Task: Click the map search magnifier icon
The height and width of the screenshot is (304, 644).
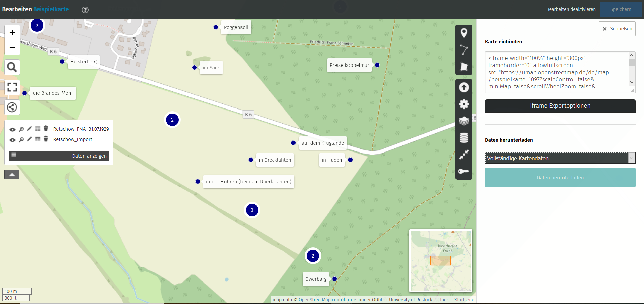Action: click(12, 68)
